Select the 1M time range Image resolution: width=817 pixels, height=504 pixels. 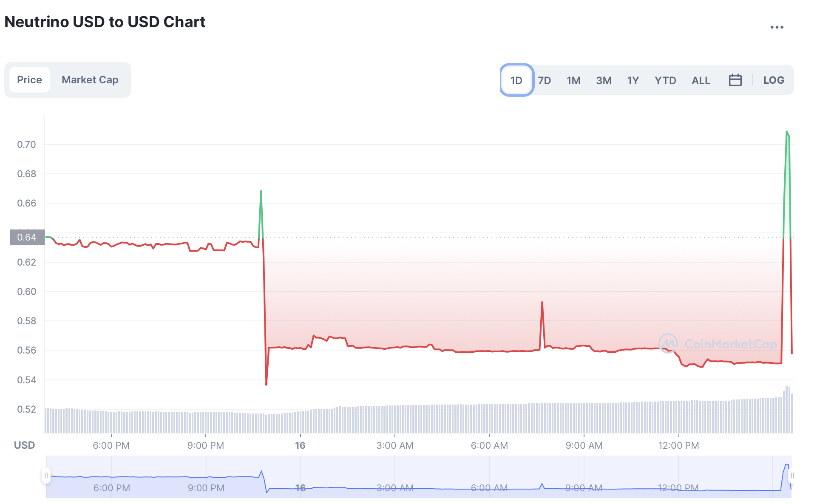tap(573, 80)
